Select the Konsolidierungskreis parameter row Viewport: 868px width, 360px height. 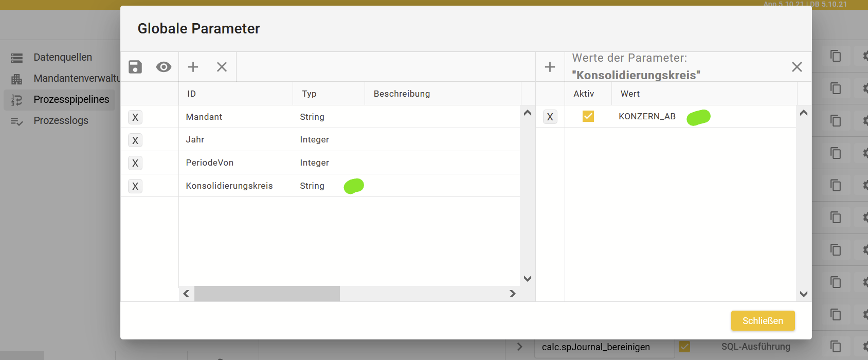(x=229, y=186)
